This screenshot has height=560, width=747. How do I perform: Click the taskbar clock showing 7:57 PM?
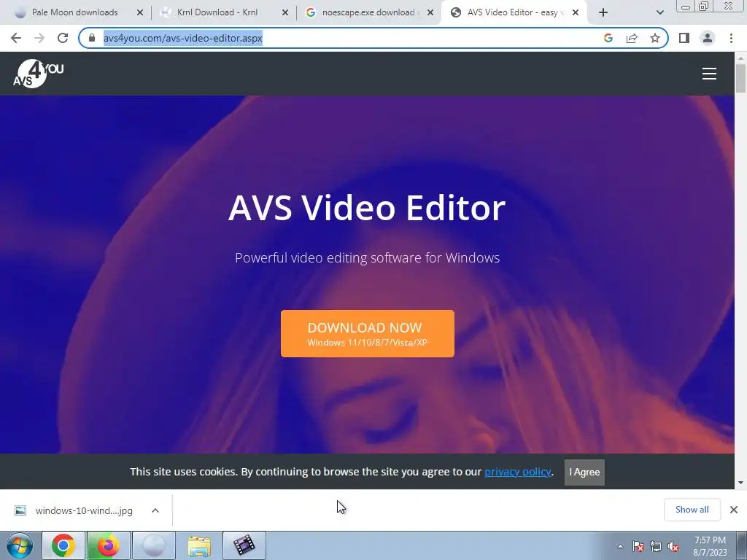710,546
